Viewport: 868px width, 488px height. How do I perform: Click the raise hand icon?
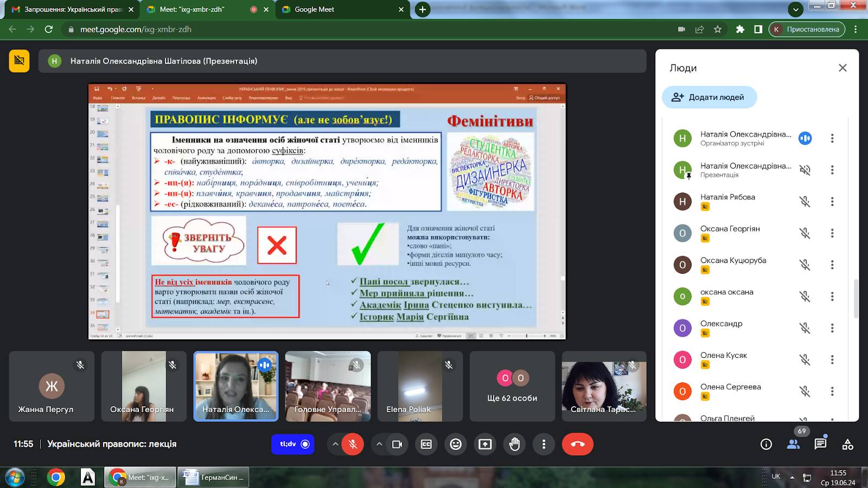pyautogui.click(x=514, y=444)
